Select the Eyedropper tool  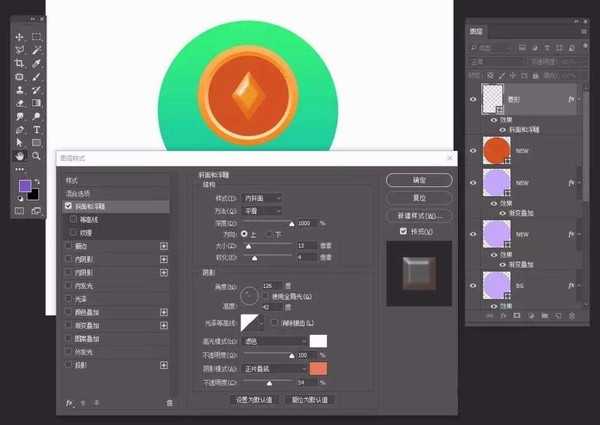(x=37, y=63)
